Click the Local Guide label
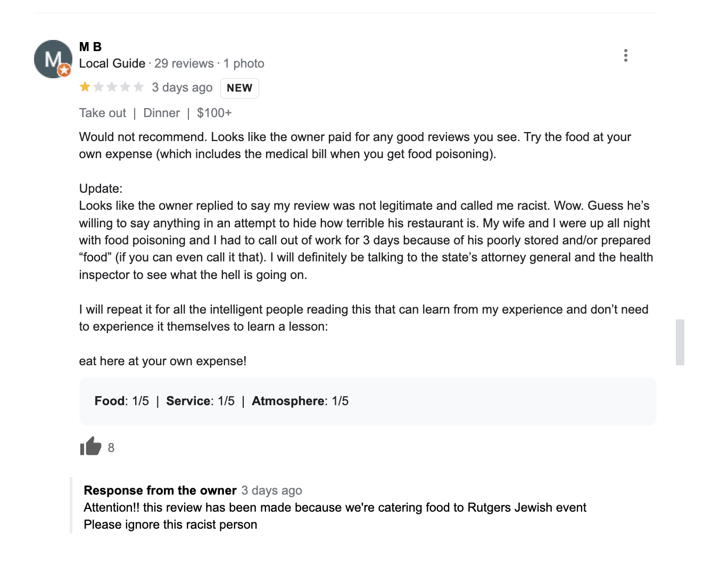 point(112,63)
